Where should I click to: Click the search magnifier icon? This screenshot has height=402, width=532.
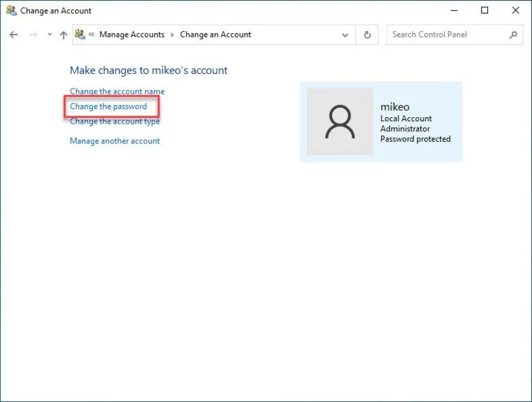point(511,35)
